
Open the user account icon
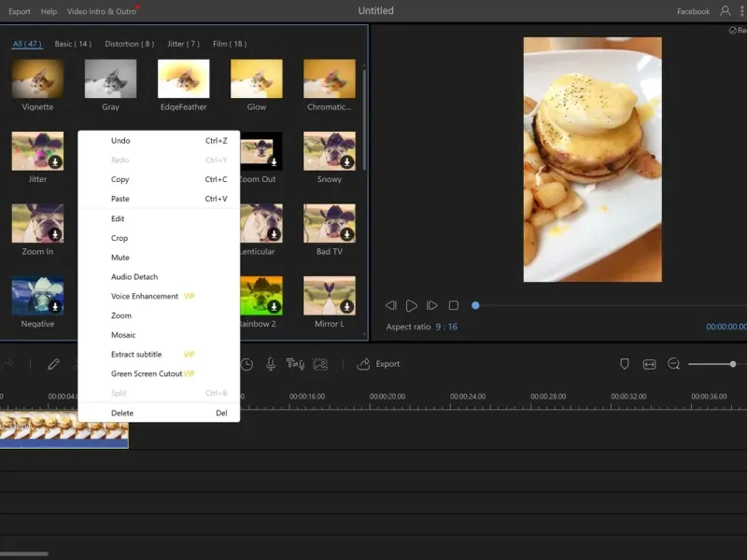[725, 11]
